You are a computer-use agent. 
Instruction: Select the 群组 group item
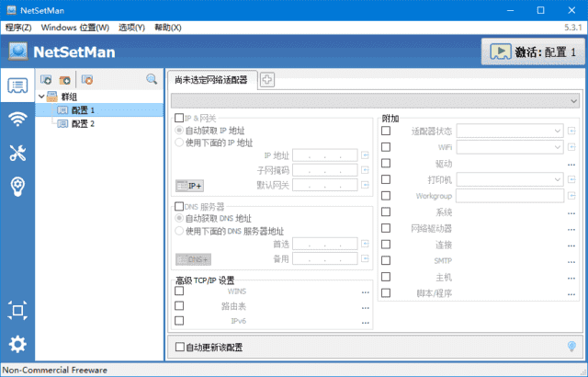tap(69, 97)
